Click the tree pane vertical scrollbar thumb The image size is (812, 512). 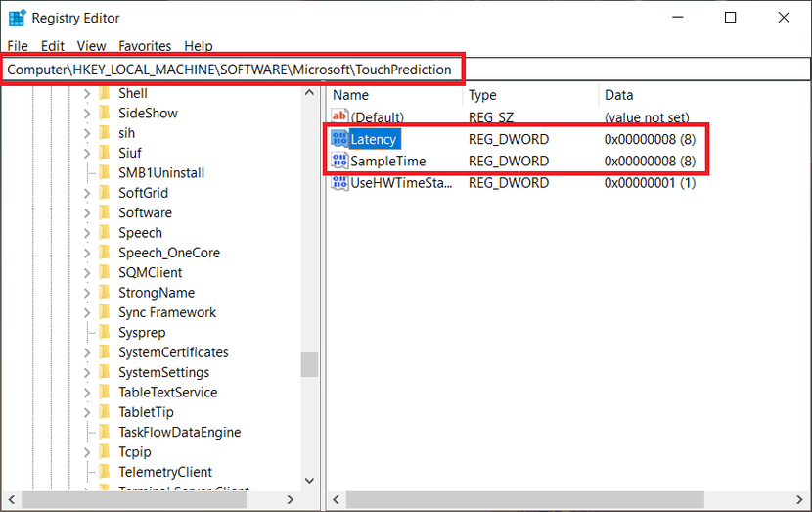click(310, 365)
